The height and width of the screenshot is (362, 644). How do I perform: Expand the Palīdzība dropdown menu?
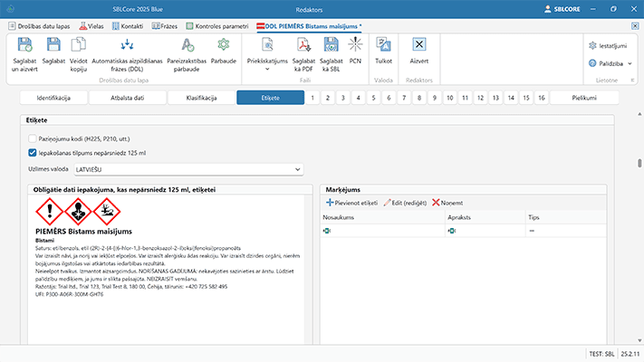[631, 63]
